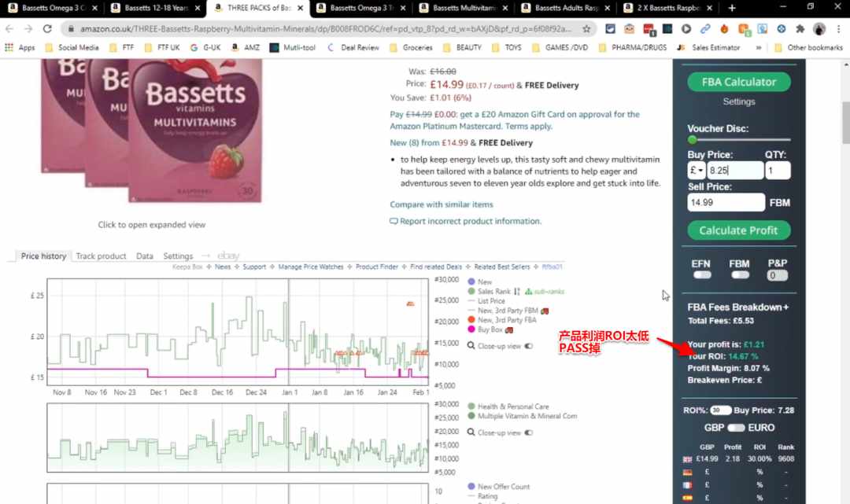Image resolution: width=850 pixels, height=504 pixels.
Task: Click the browser back arrow
Action: point(9,28)
